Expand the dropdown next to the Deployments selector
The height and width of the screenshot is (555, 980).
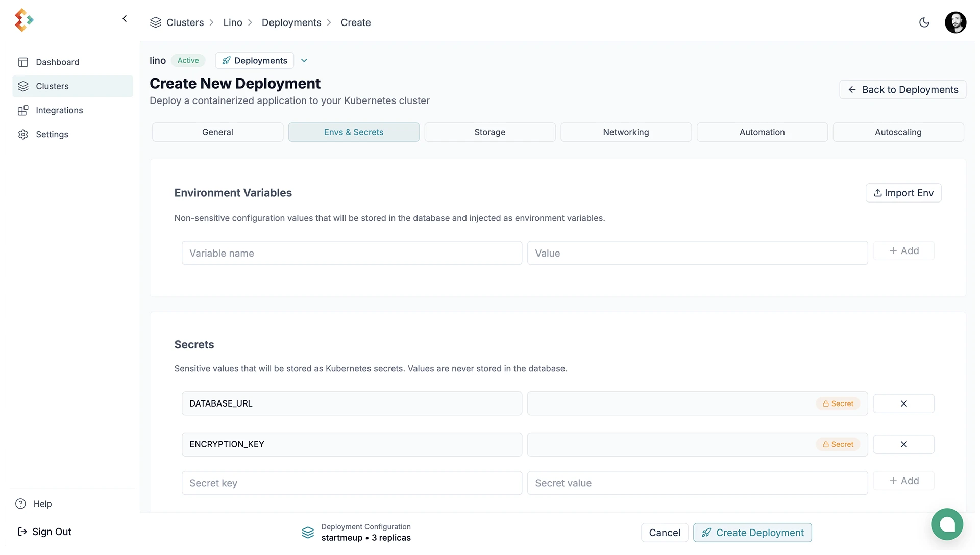click(x=304, y=61)
